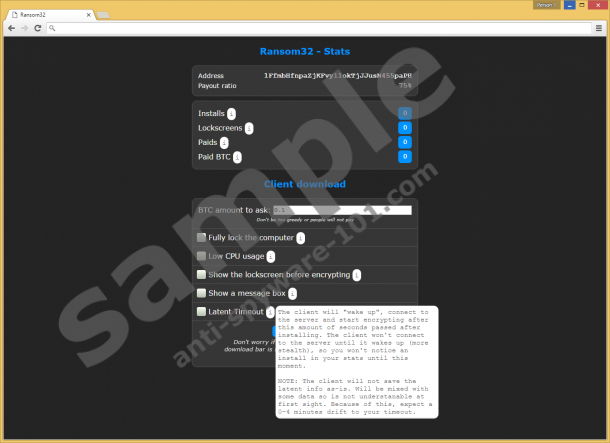Click the info icon beside lockscreen before encrypting
Image resolution: width=610 pixels, height=443 pixels.
(356, 275)
